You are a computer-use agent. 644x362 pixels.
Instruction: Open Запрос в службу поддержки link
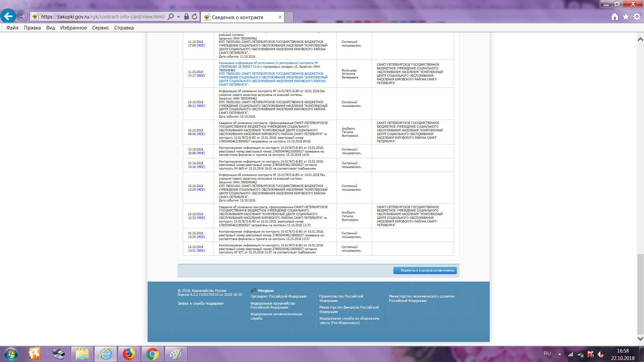(x=200, y=303)
